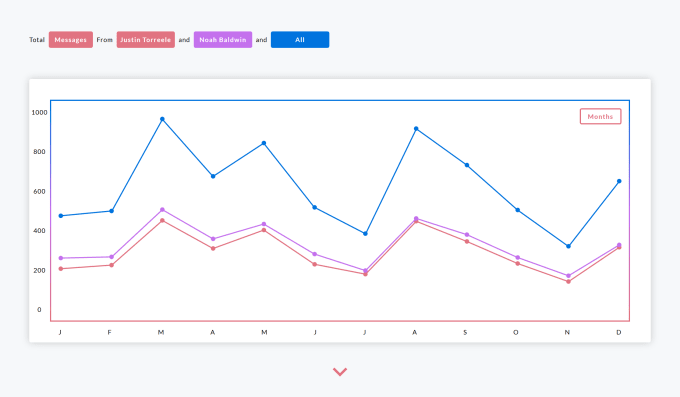Click the blue September data point
Image resolution: width=680 pixels, height=397 pixels.
tap(467, 165)
